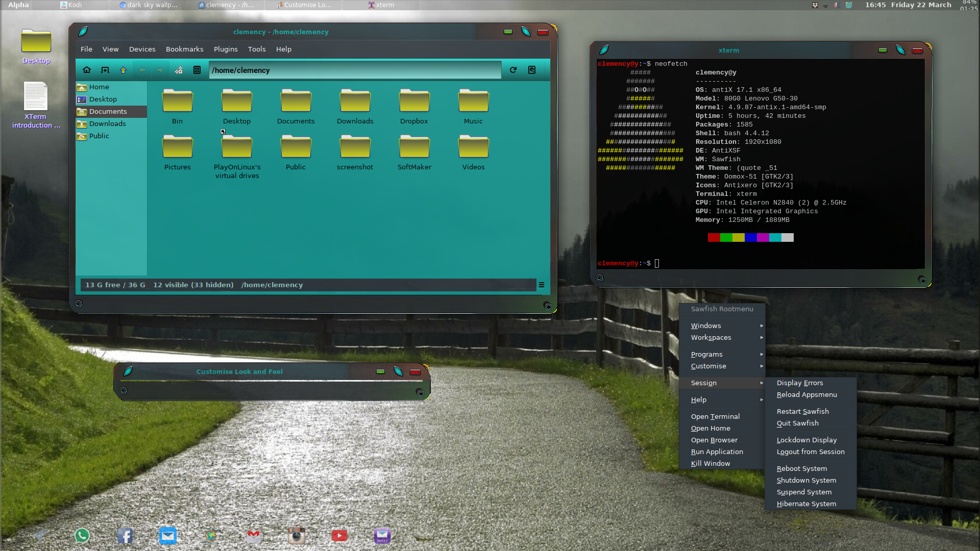Expand the Help submenu in Rootmenu
Viewport: 980px width, 551px height.
[722, 399]
